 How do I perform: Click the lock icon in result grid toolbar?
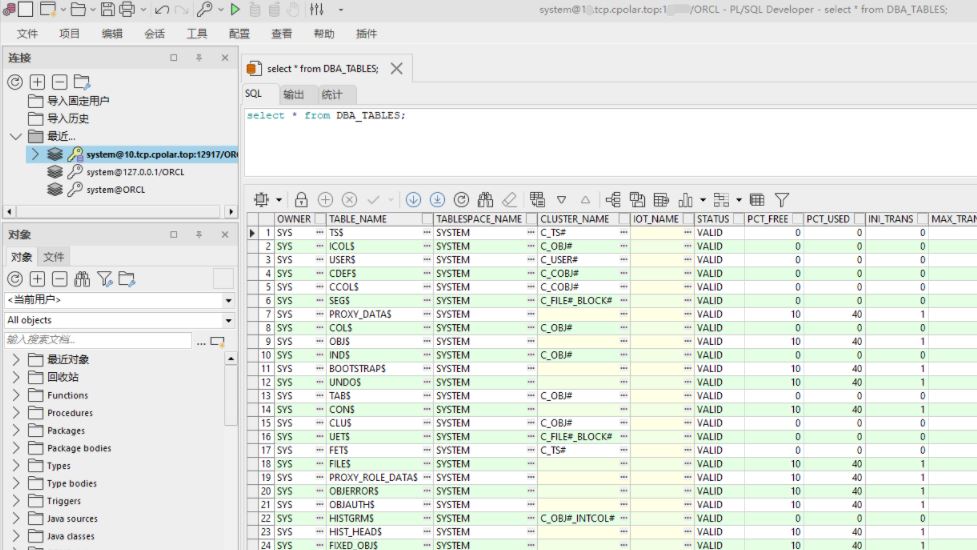[x=301, y=200]
